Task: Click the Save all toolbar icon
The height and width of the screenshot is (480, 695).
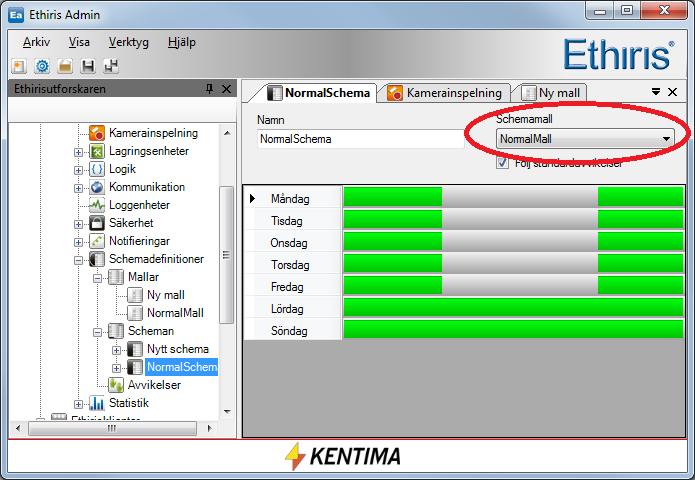Action: (x=111, y=66)
